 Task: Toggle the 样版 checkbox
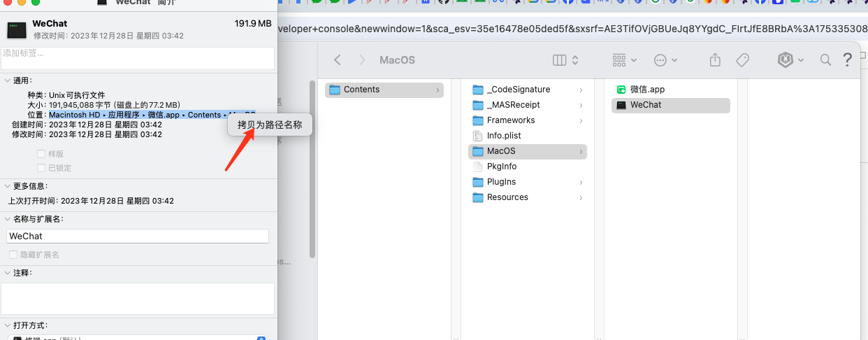[x=41, y=154]
